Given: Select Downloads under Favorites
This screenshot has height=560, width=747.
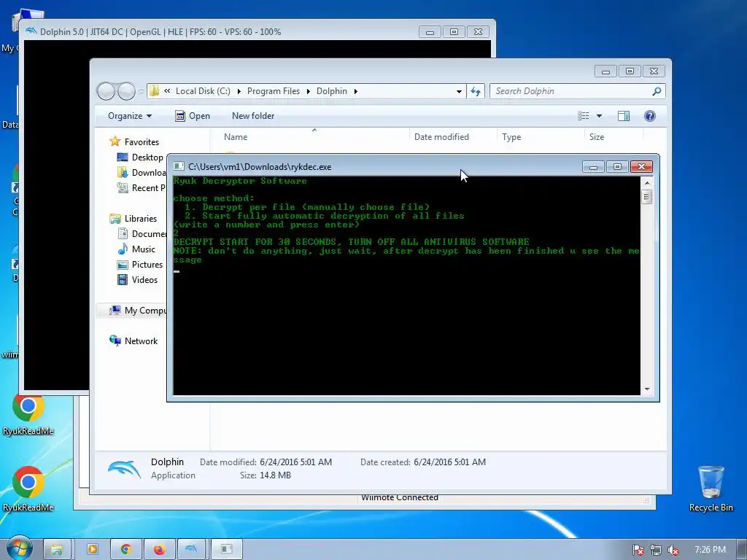Looking at the screenshot, I should [x=142, y=172].
